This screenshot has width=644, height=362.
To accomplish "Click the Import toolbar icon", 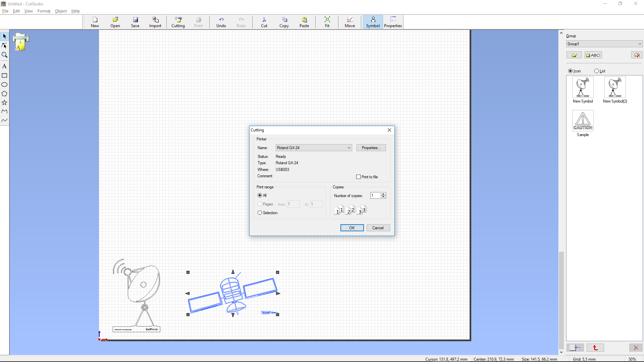I will coord(155,22).
